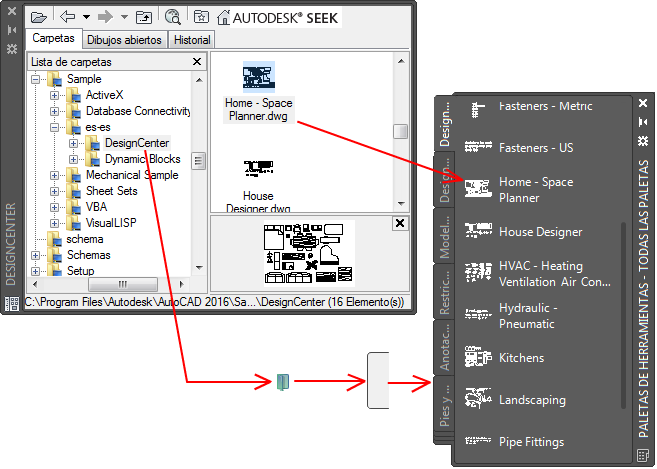Viewport: 657px width, 469px height.
Task: Open the Autodesk Seek link
Action: [x=285, y=18]
